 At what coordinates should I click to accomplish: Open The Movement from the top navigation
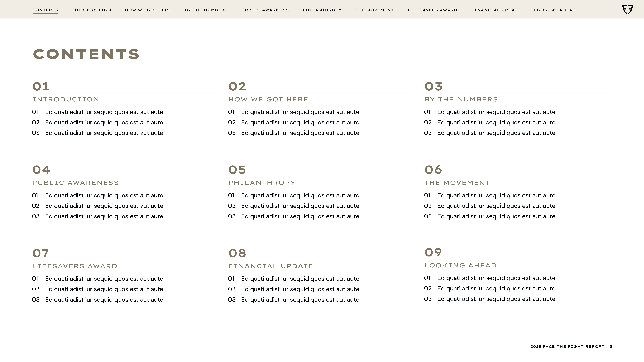click(x=374, y=10)
